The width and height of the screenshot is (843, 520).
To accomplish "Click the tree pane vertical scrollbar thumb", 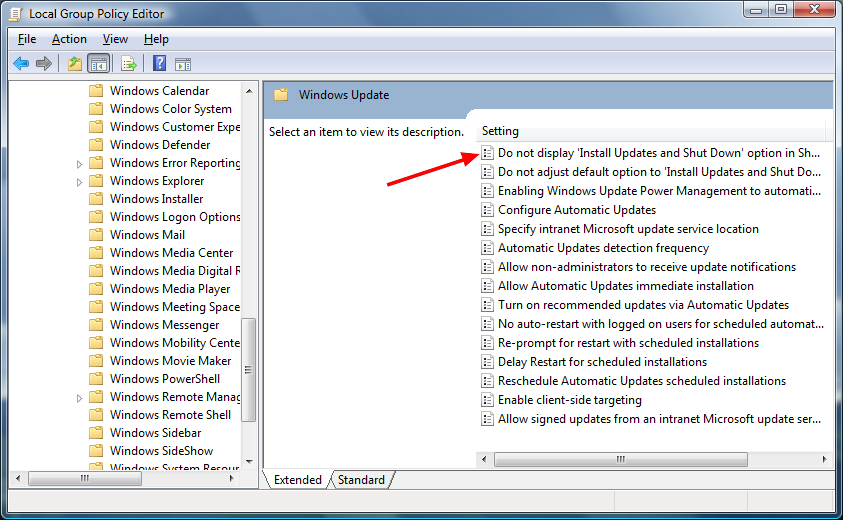I will click(x=248, y=370).
